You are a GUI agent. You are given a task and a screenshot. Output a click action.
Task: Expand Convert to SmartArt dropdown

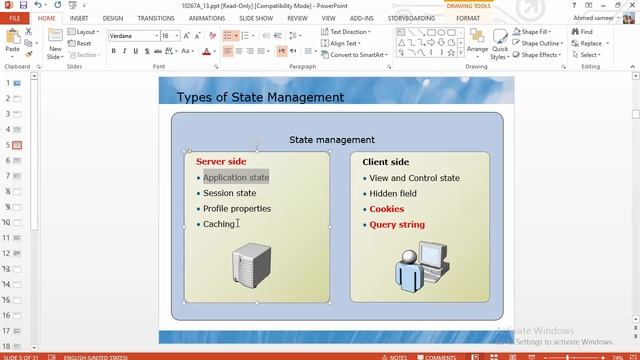354,54
